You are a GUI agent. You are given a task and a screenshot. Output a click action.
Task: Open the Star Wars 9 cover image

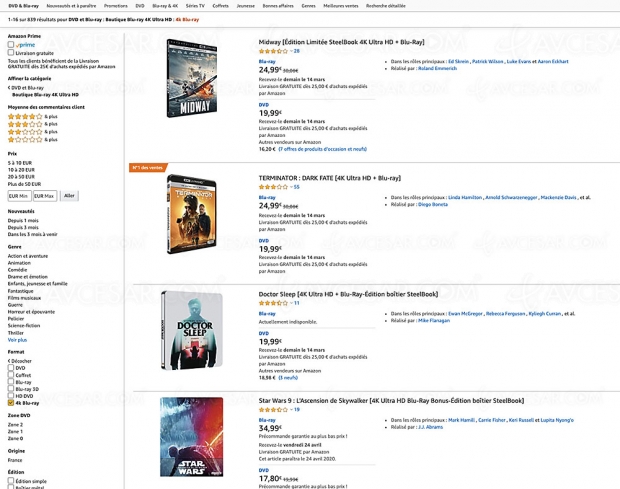[192, 437]
